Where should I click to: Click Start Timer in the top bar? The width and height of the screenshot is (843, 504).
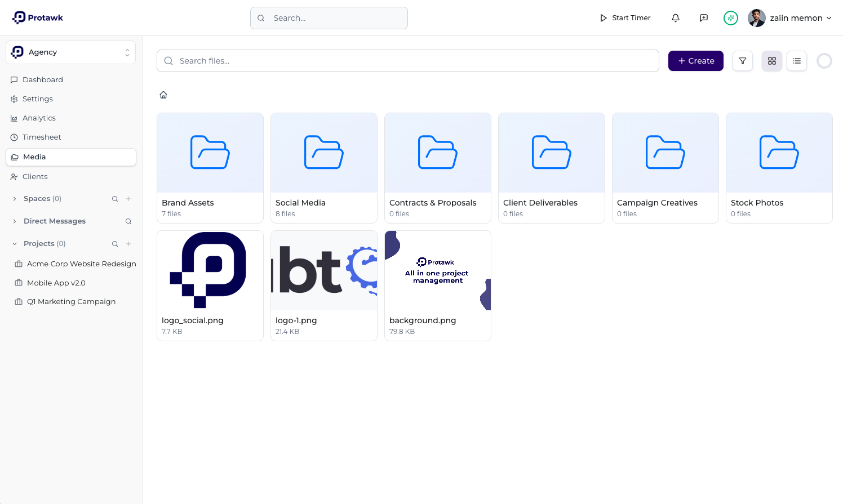point(625,17)
